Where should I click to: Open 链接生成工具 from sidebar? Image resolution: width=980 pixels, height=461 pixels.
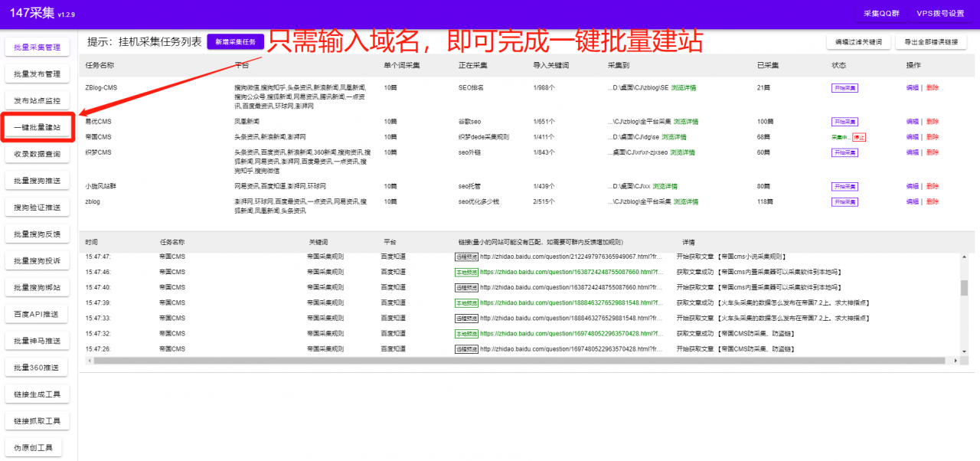(x=37, y=393)
